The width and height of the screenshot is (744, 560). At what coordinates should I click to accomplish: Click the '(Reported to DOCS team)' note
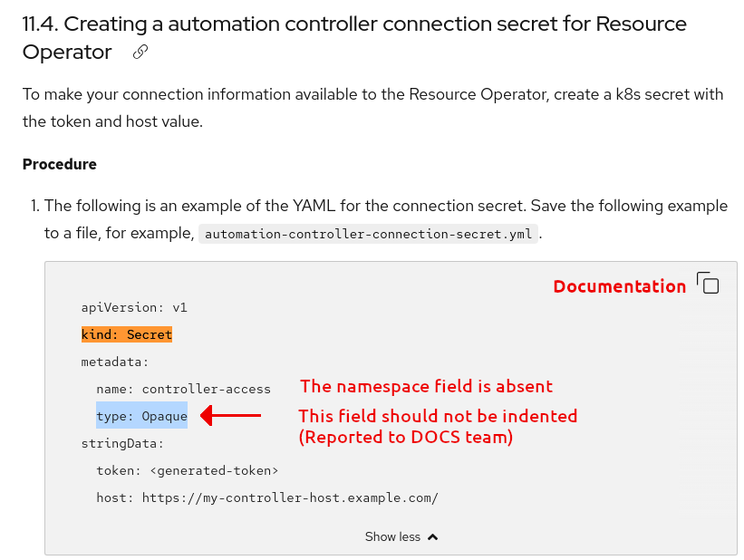406,437
